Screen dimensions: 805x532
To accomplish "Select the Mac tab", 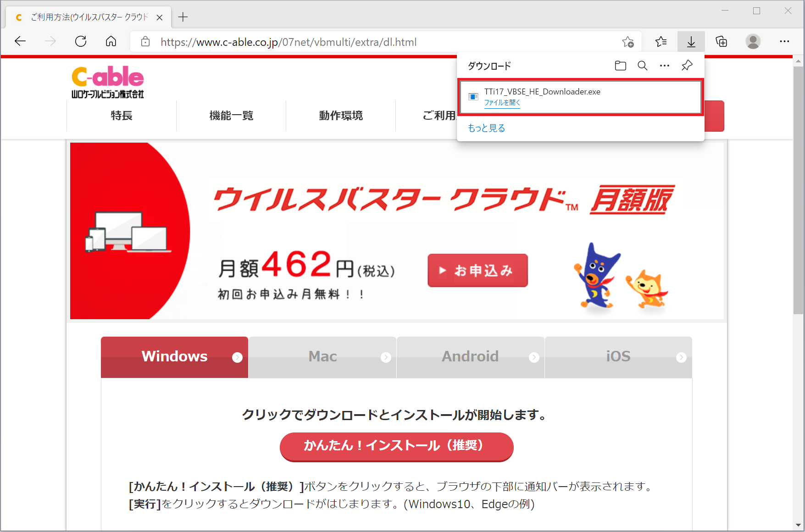I will pyautogui.click(x=322, y=357).
